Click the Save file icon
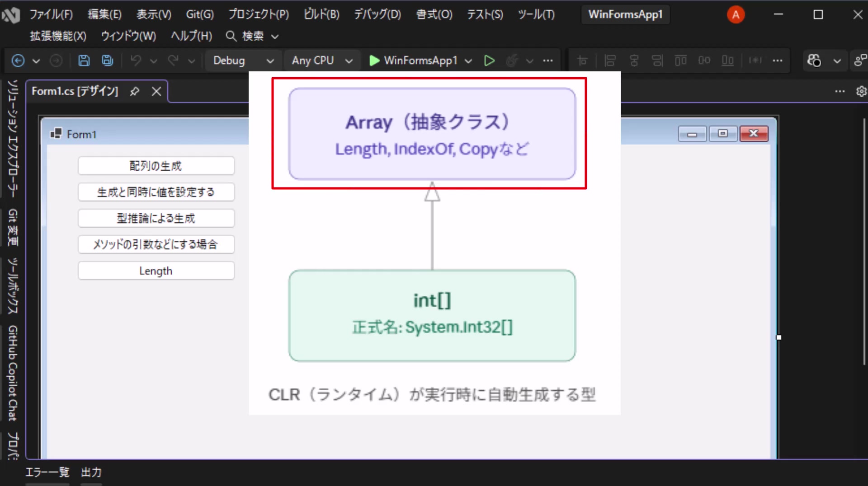Image resolution: width=868 pixels, height=486 pixels. 84,61
